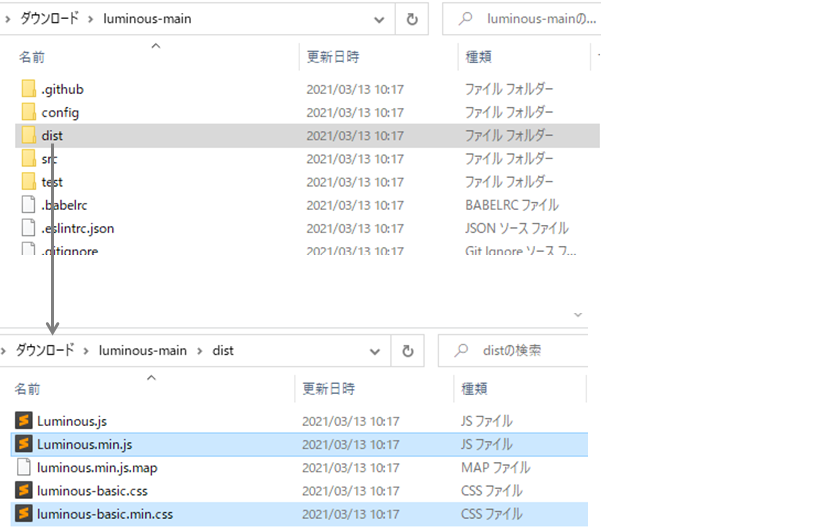Click the dist folder icon
Screen dimensions: 824x532
pyautogui.click(x=29, y=135)
